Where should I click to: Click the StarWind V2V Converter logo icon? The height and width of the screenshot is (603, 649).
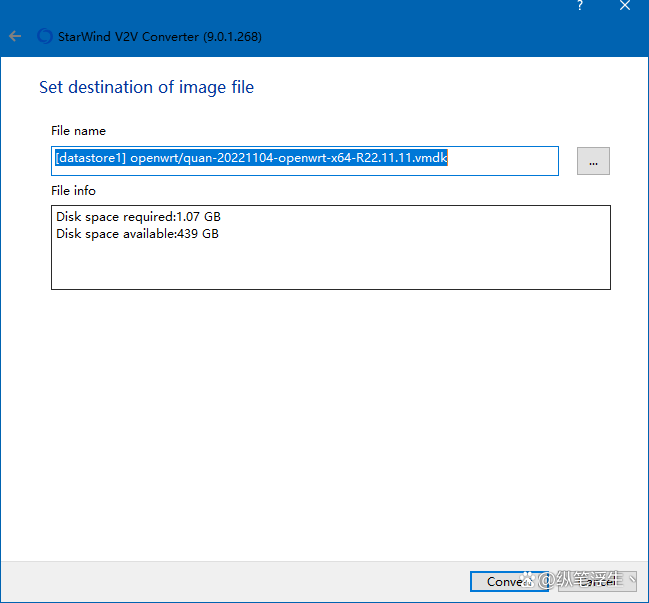pyautogui.click(x=44, y=36)
